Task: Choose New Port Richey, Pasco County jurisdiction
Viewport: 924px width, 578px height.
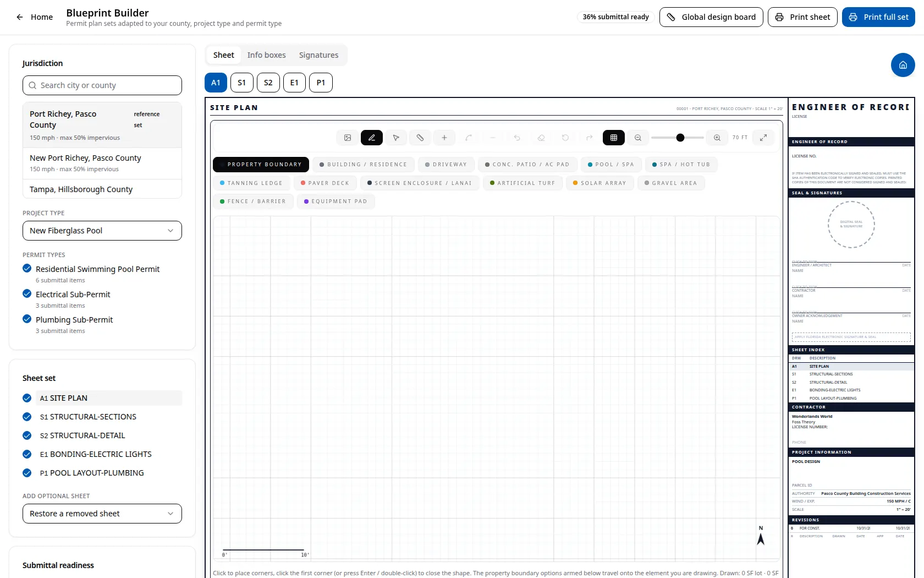Action: coord(102,163)
